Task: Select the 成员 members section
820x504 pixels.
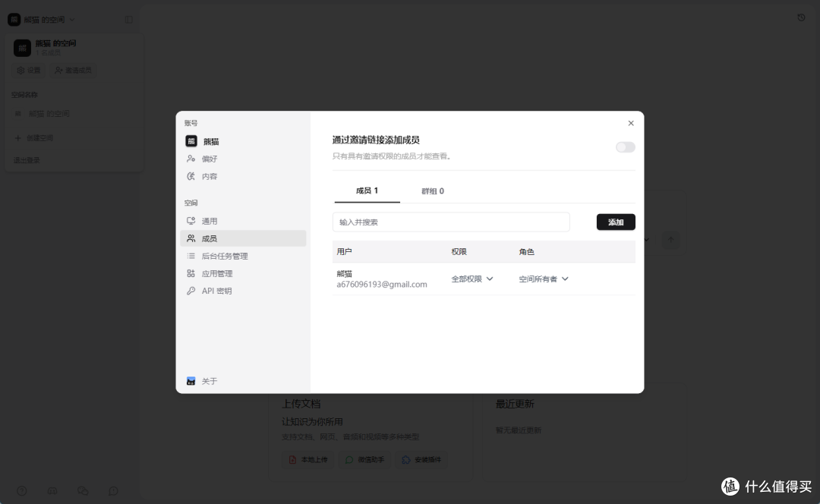Action: coord(243,238)
